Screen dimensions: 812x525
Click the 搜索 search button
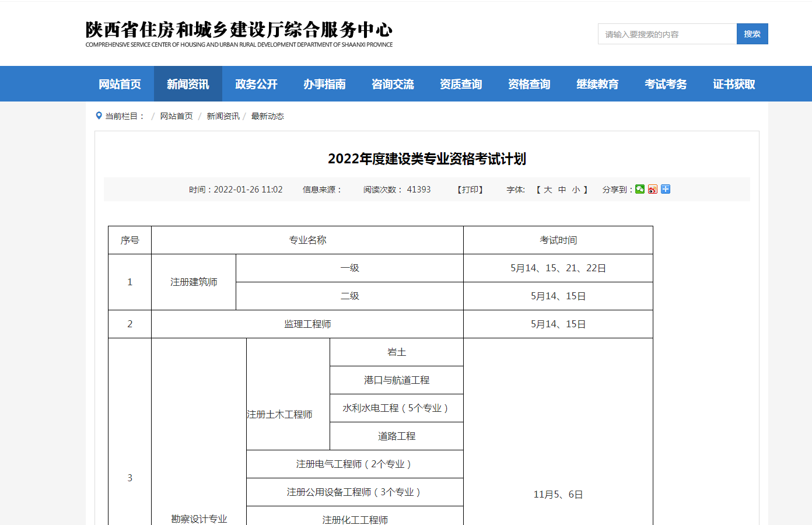pyautogui.click(x=752, y=34)
